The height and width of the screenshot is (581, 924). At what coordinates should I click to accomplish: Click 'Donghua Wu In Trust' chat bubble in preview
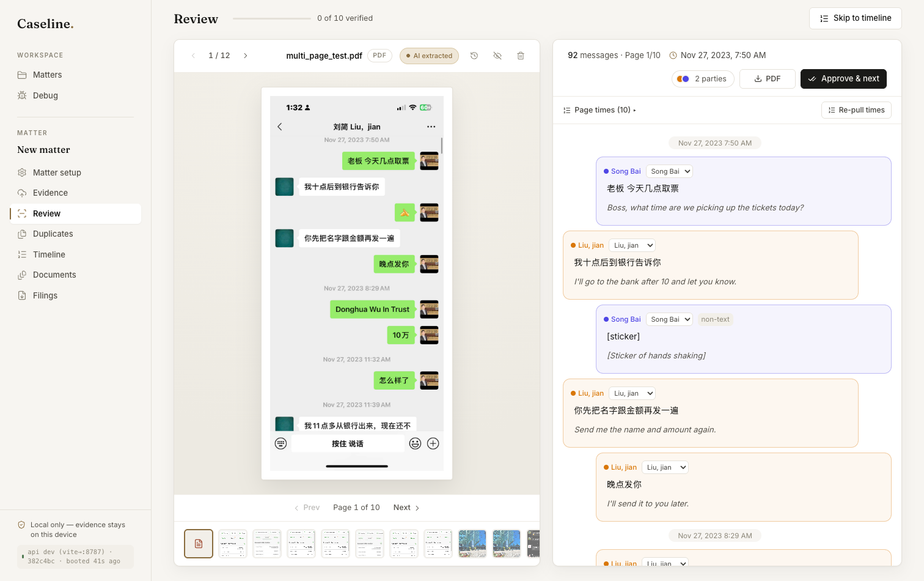372,309
